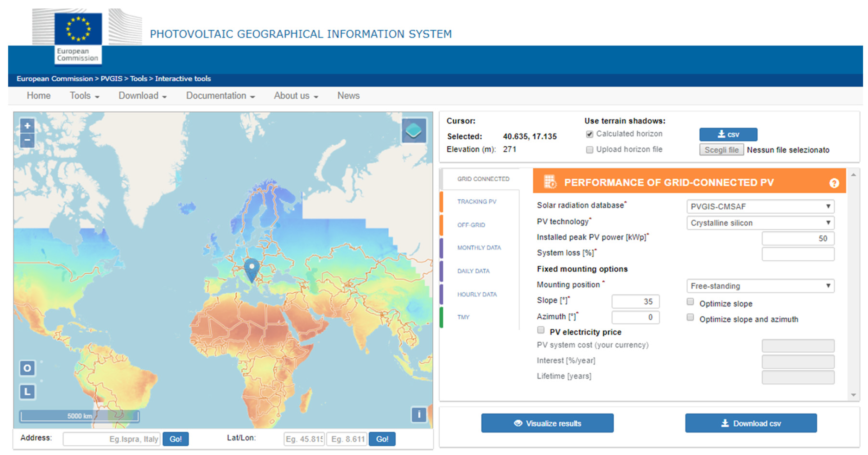Click the 'O' map overlay button
Screen dimensions: 868x455
27,368
